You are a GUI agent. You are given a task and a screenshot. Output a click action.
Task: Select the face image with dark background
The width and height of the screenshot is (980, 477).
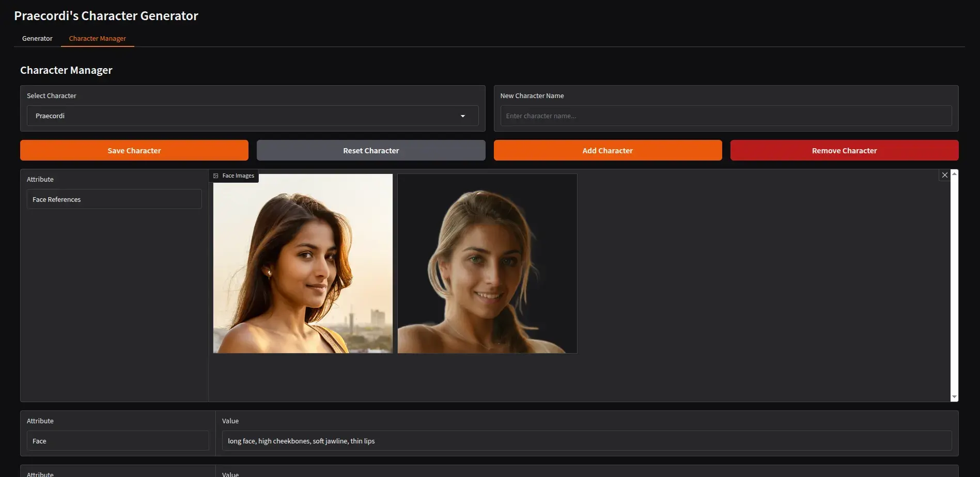point(487,264)
